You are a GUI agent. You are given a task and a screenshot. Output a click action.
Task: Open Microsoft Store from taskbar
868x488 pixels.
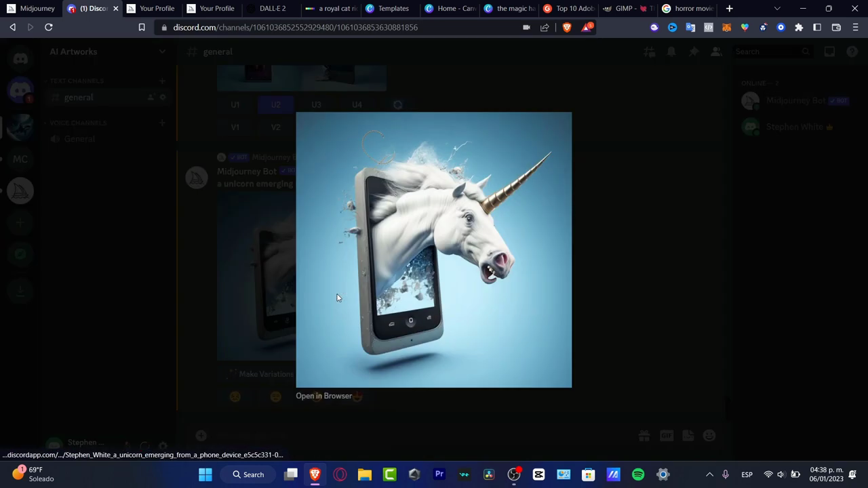click(x=589, y=474)
